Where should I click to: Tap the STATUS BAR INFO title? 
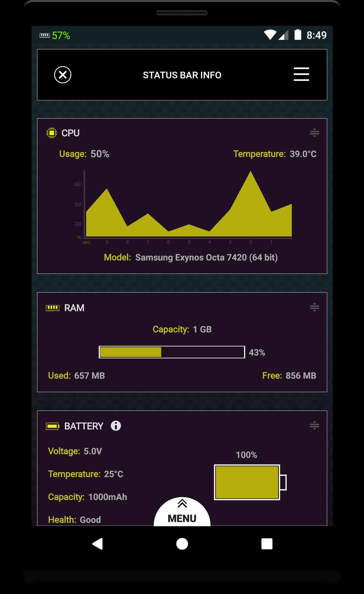tap(182, 75)
